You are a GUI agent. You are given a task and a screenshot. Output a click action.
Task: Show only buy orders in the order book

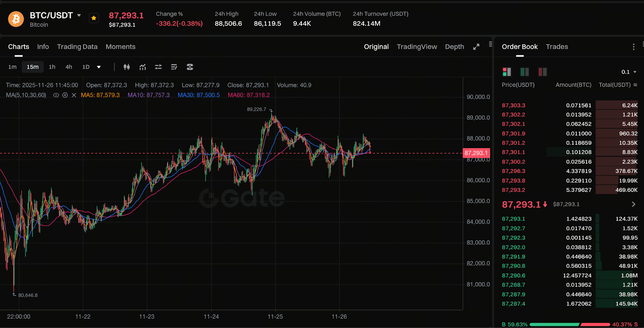click(x=524, y=72)
